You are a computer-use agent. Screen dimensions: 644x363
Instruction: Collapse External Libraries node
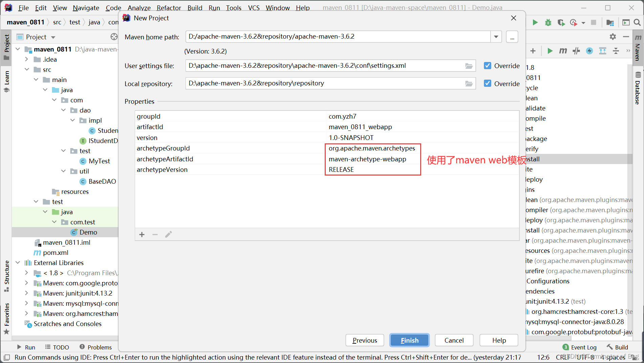pyautogui.click(x=18, y=263)
